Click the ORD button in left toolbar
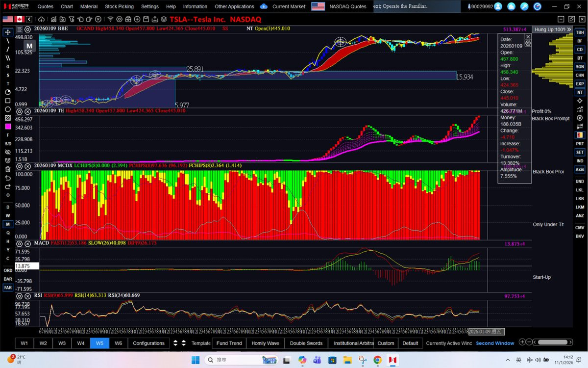 [8, 270]
